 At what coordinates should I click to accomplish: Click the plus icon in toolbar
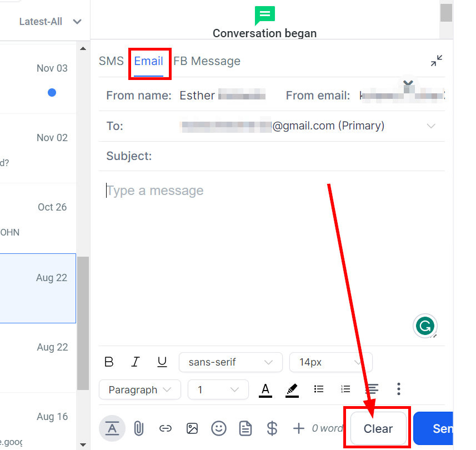299,428
